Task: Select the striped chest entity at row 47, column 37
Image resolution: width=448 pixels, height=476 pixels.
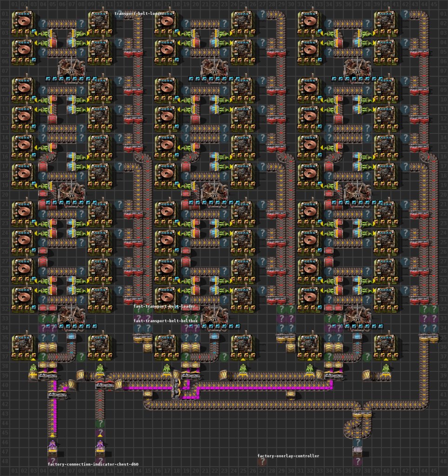Action: (x=358, y=451)
